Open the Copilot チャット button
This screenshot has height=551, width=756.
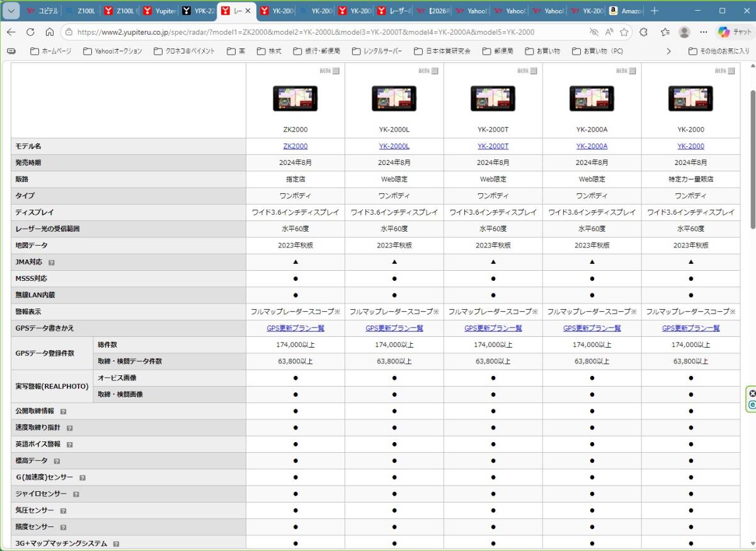click(x=733, y=32)
